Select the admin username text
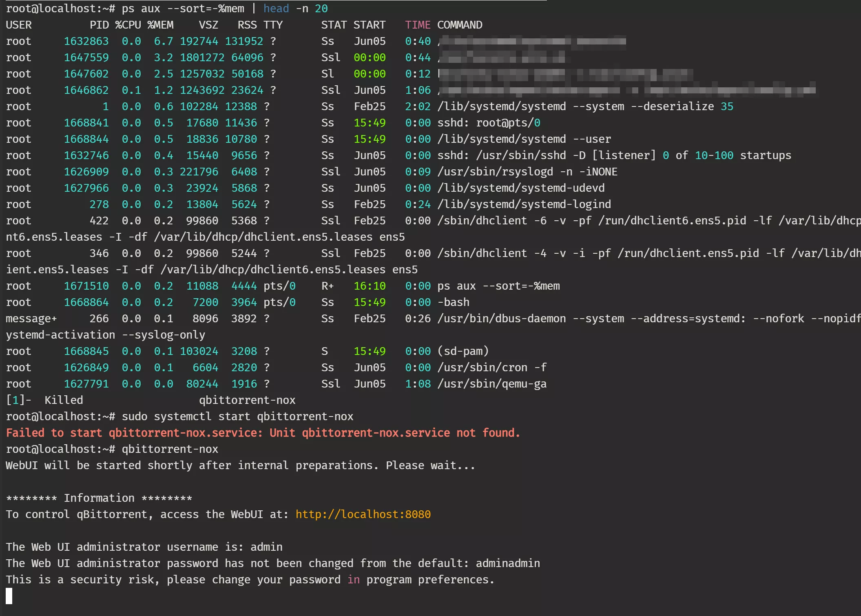The width and height of the screenshot is (861, 616). pyautogui.click(x=266, y=547)
